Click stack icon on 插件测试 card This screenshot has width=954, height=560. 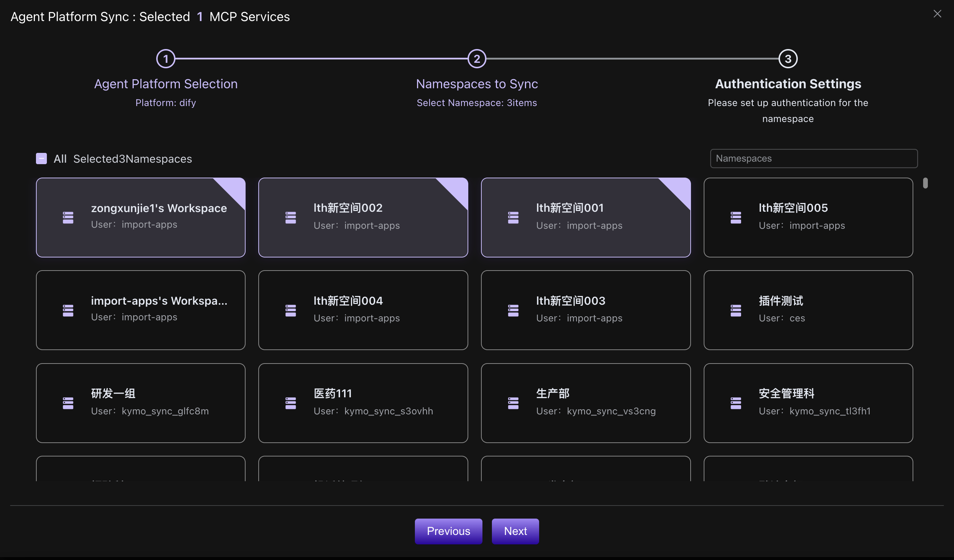point(736,310)
